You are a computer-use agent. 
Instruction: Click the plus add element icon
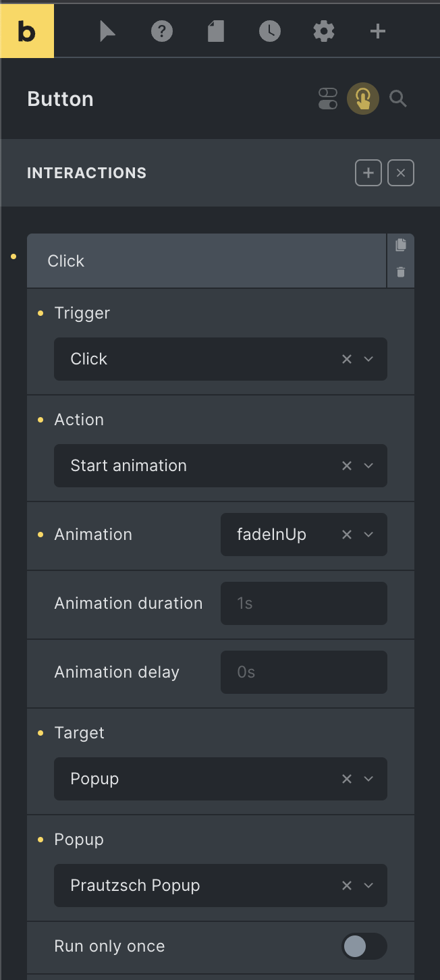[x=378, y=31]
